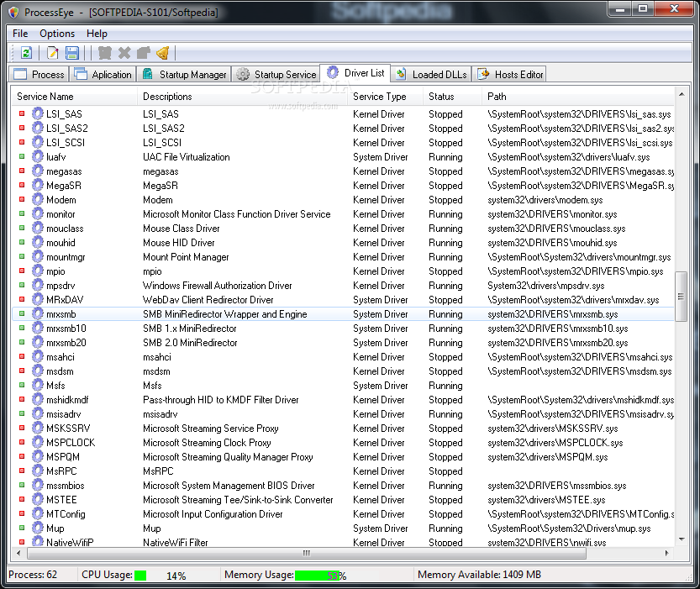Image resolution: width=700 pixels, height=589 pixels.
Task: Click 'Memory Available: 1409 MB' status entry
Action: pyautogui.click(x=479, y=575)
